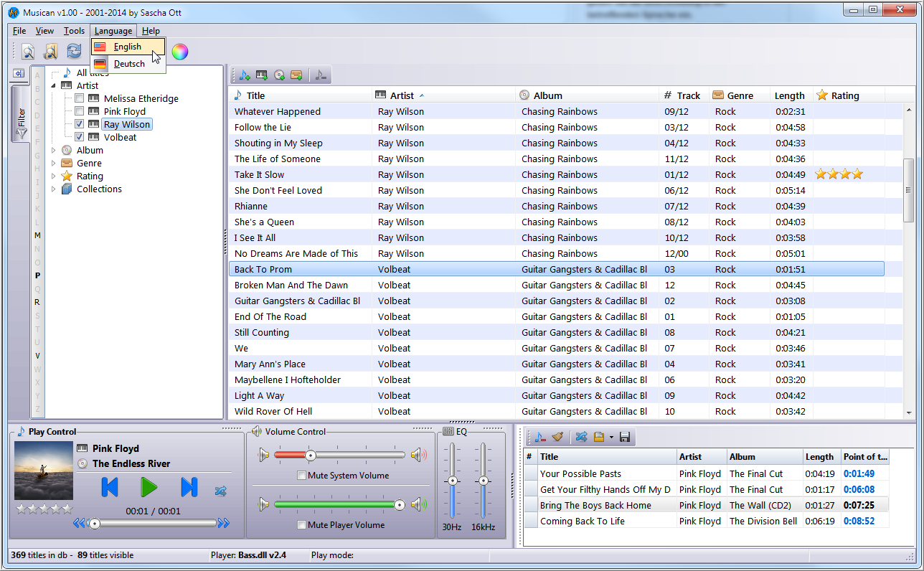Start playback with the green play button
Screen dimensions: 924x571
[x=148, y=487]
